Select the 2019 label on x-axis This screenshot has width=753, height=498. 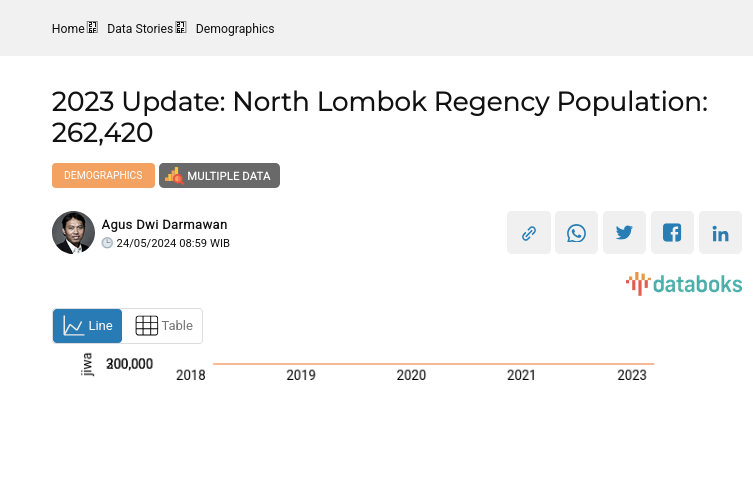[301, 376]
